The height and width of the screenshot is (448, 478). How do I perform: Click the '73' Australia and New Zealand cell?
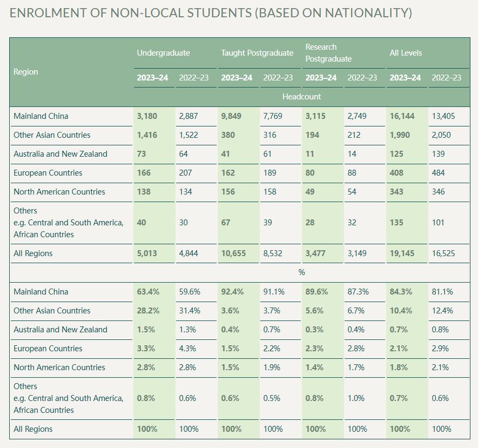coord(142,154)
